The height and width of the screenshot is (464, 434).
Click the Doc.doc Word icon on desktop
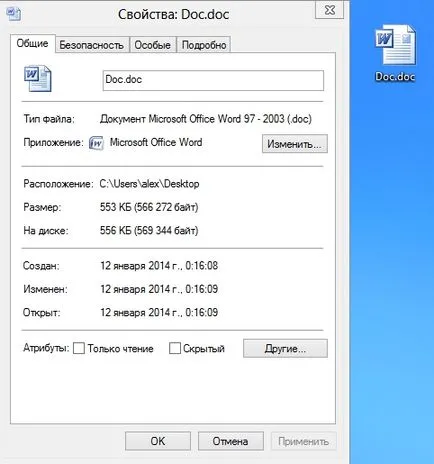tap(395, 45)
